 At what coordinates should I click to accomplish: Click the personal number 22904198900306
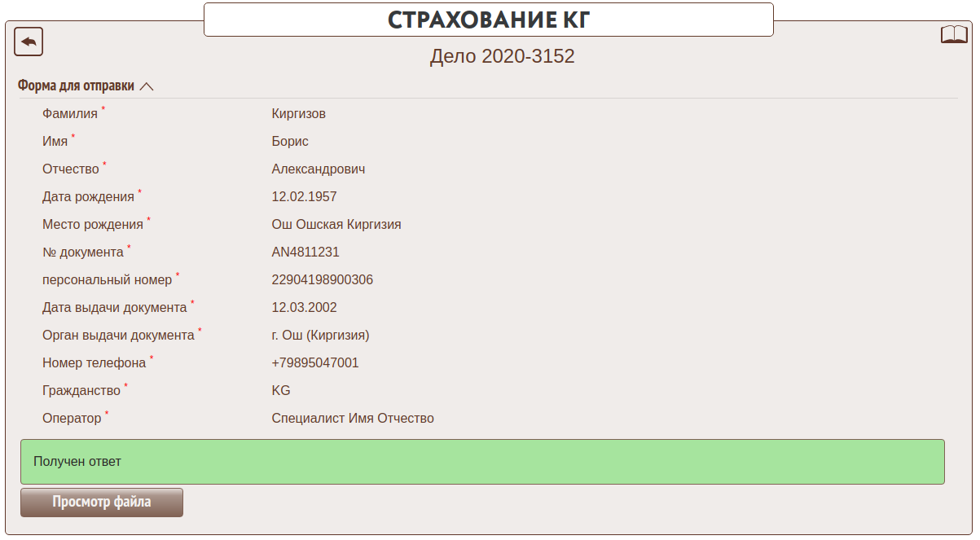(x=322, y=280)
